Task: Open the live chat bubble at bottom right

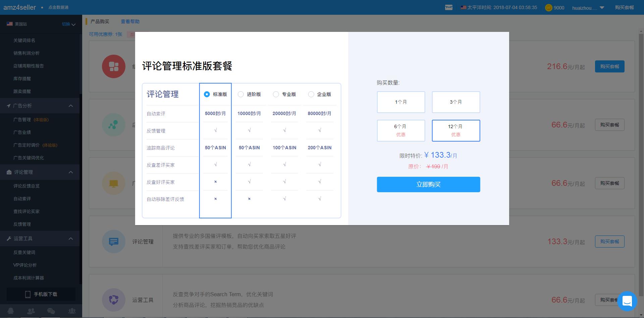Action: pos(627,301)
